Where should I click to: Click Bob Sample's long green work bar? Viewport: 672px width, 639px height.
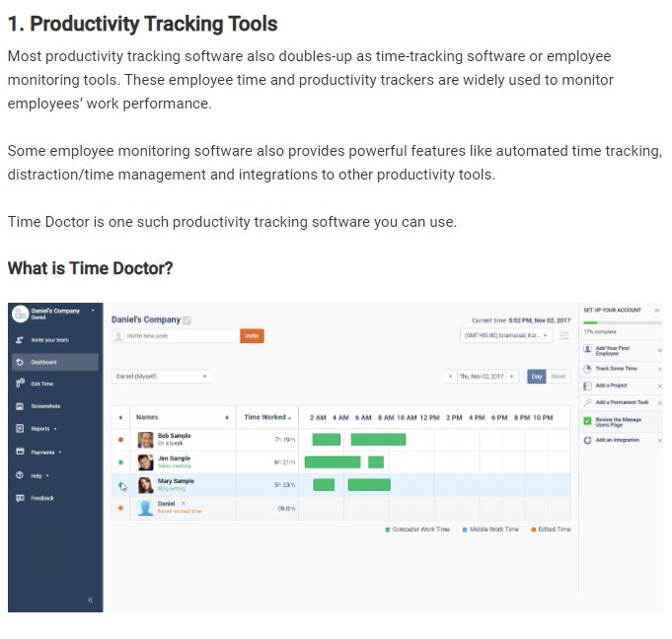[x=378, y=440]
